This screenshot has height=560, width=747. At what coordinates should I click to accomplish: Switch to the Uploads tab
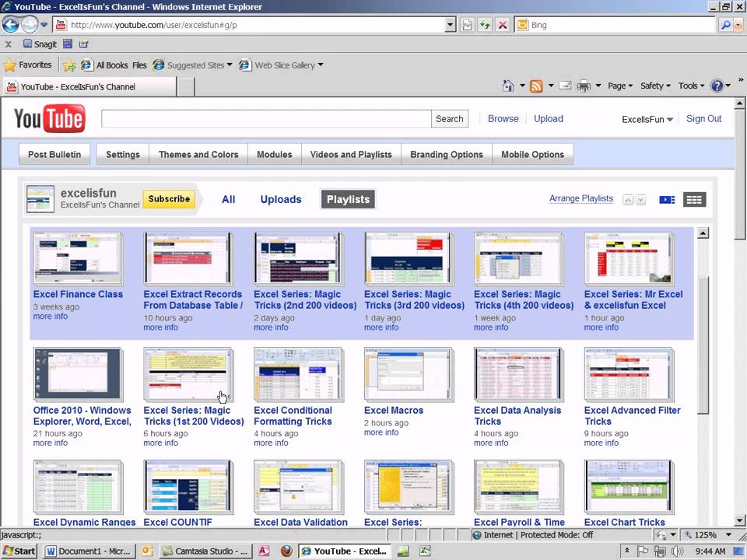pyautogui.click(x=280, y=200)
